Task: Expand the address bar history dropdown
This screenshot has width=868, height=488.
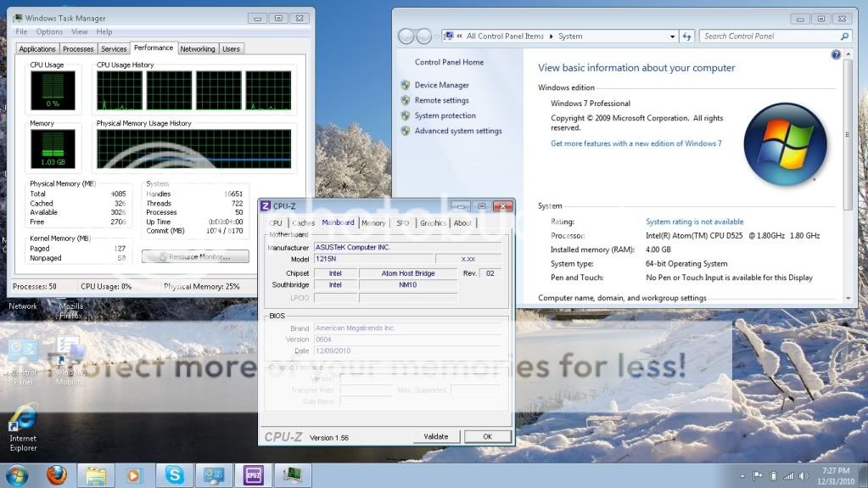Action: (x=673, y=36)
